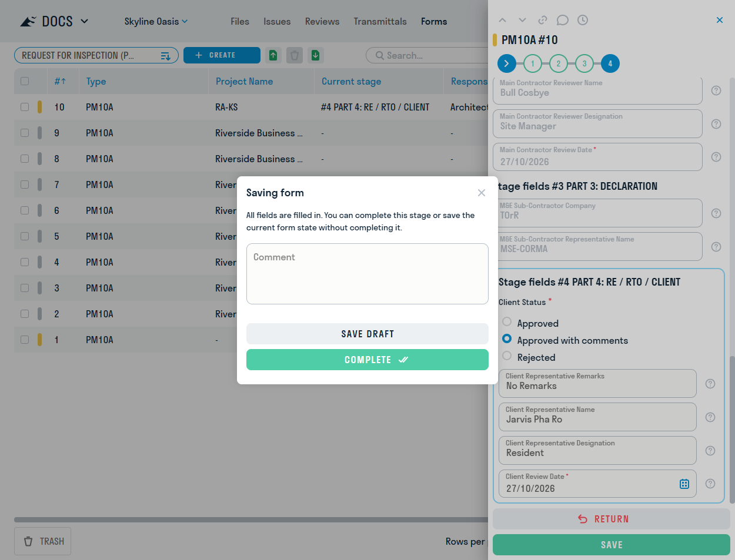
Task: Click the Create button
Action: point(222,55)
